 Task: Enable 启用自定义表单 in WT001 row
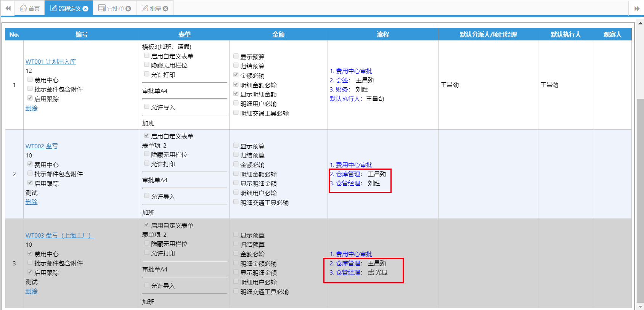tap(146, 55)
